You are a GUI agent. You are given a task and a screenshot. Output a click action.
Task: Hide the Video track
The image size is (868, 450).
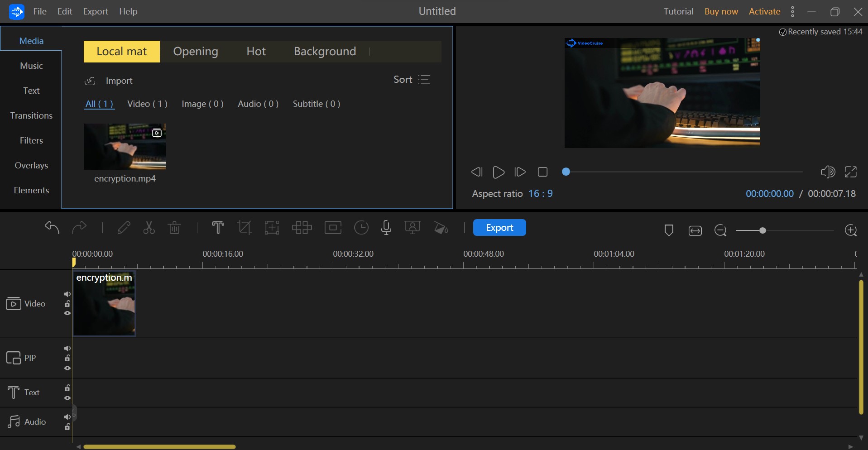tap(67, 313)
